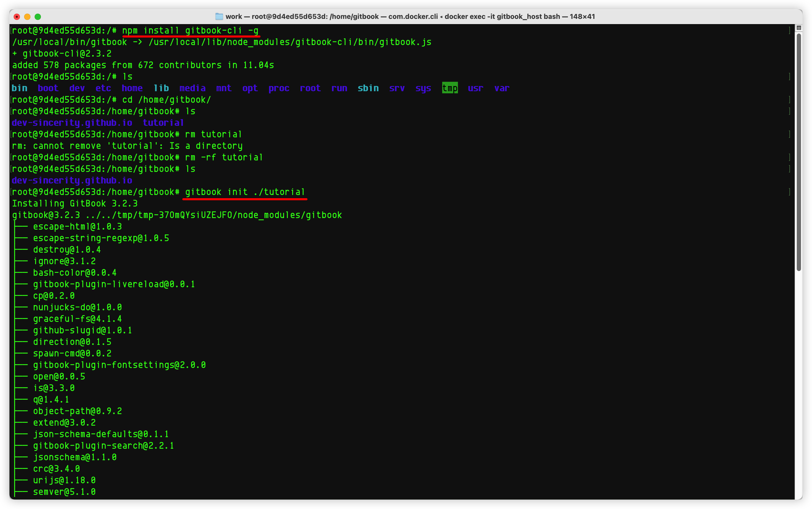Close the terminal window with red button
The height and width of the screenshot is (509, 812).
tap(17, 17)
